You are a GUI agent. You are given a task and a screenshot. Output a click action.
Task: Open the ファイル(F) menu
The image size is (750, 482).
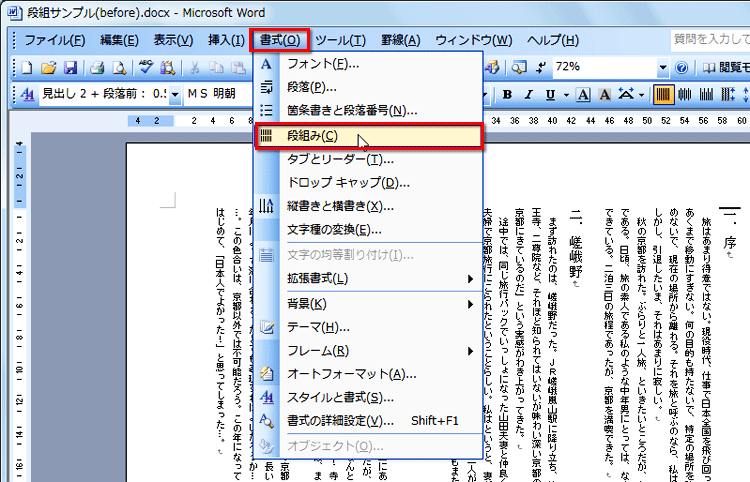[x=55, y=40]
